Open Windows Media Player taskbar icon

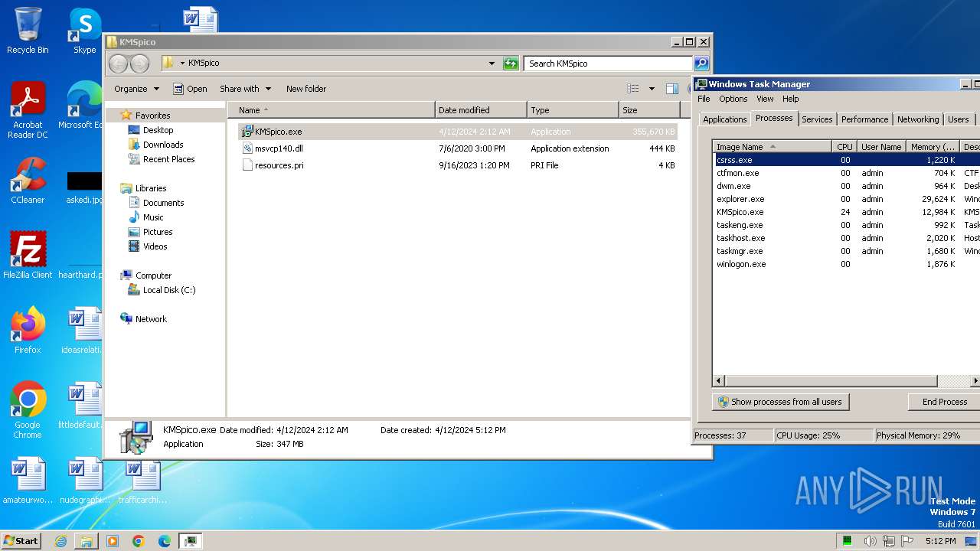tap(113, 541)
